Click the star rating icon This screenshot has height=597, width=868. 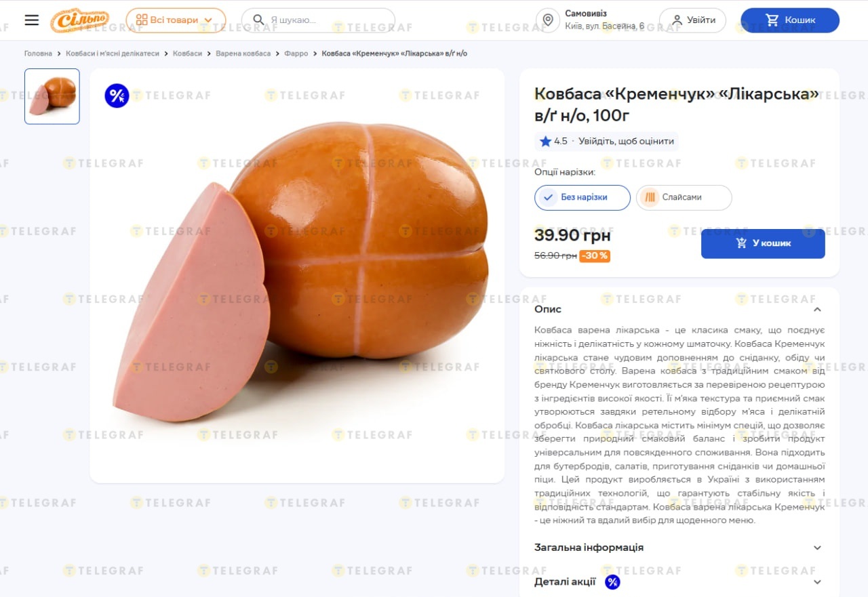click(545, 141)
